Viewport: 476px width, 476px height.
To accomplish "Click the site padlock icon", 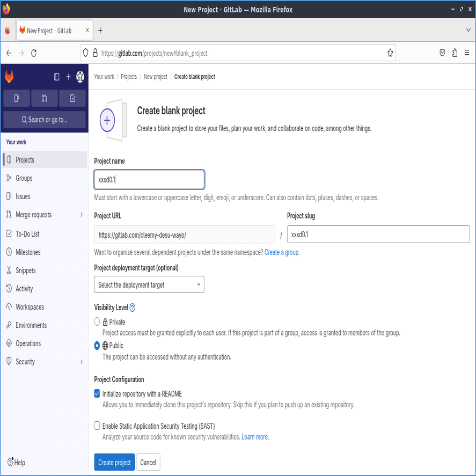I will pos(96,53).
